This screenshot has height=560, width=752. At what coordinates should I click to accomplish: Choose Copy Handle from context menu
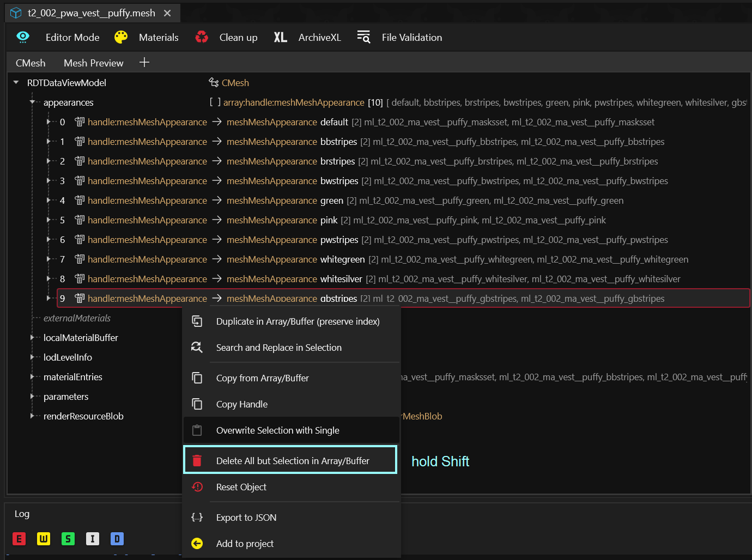[x=242, y=404]
